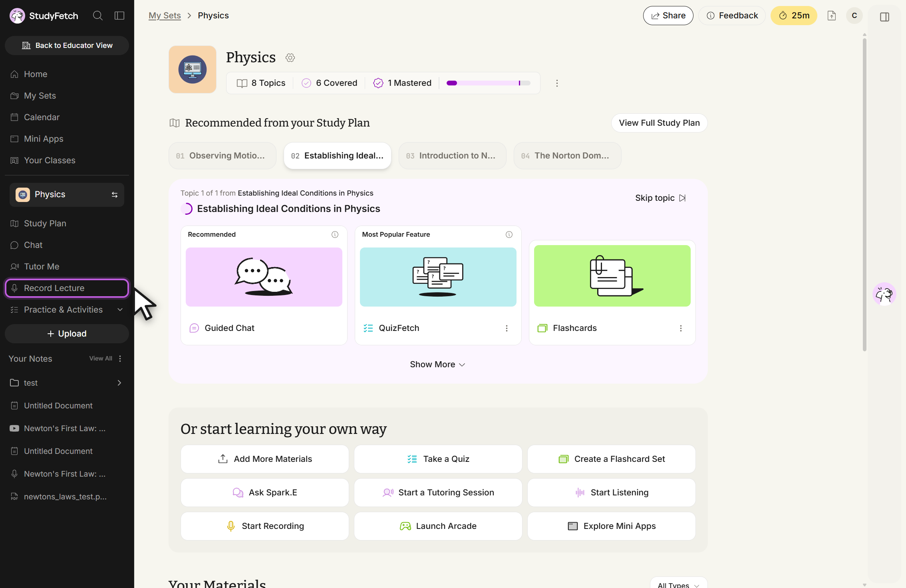Click Back to Educator View button
906x588 pixels.
(67, 46)
